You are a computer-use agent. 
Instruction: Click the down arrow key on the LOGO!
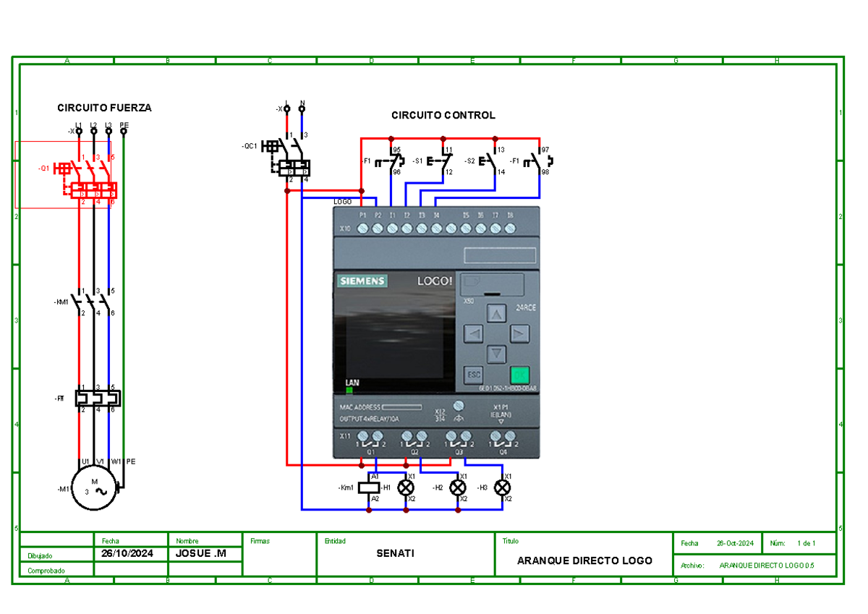coord(495,354)
